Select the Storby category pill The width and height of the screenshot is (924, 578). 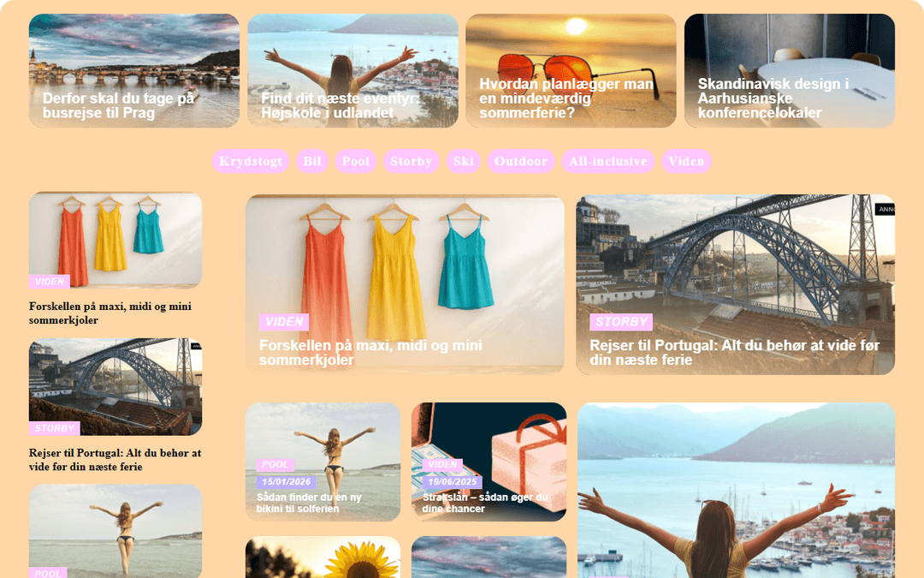[x=412, y=161]
